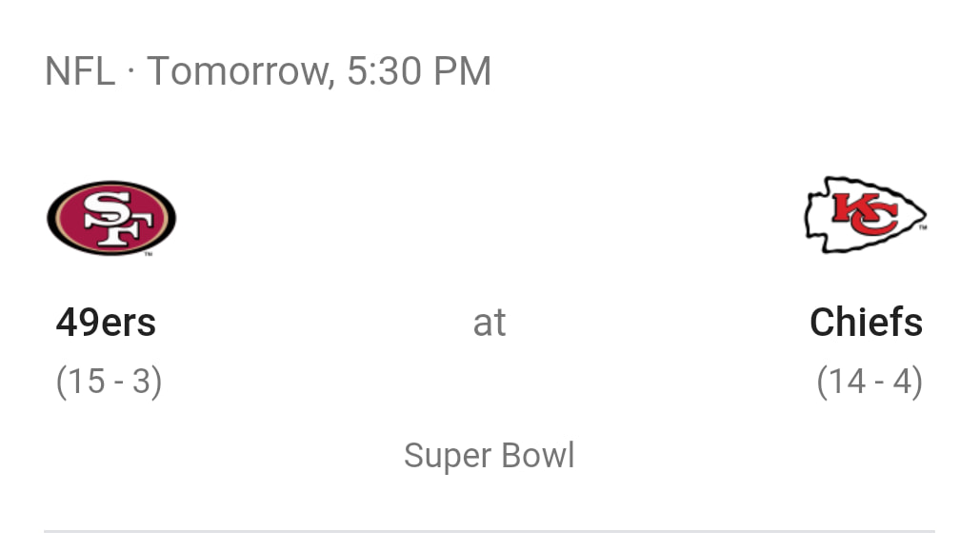The width and height of the screenshot is (980, 551).
Task: Click the 49ers record (15 - 3)
Action: pyautogui.click(x=109, y=381)
